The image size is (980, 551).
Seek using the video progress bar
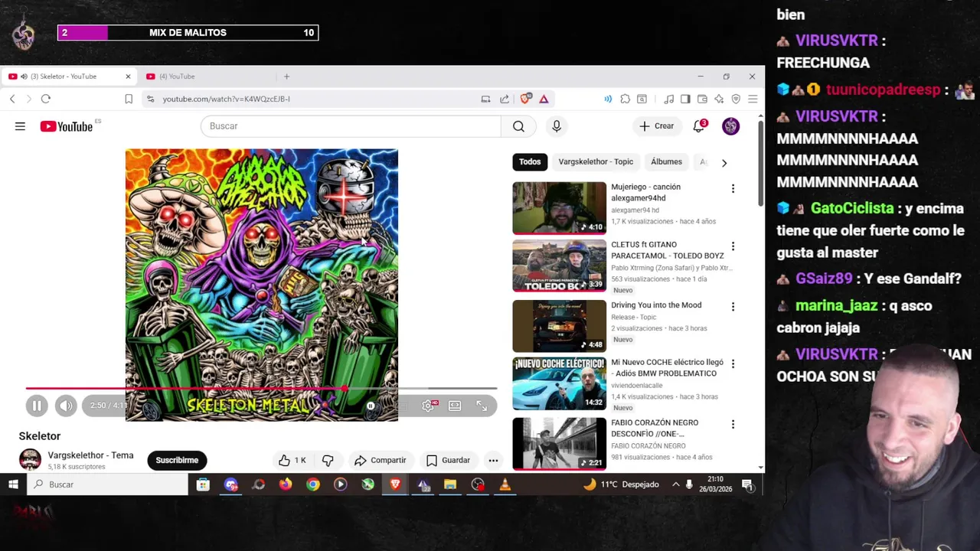pyautogui.click(x=261, y=389)
